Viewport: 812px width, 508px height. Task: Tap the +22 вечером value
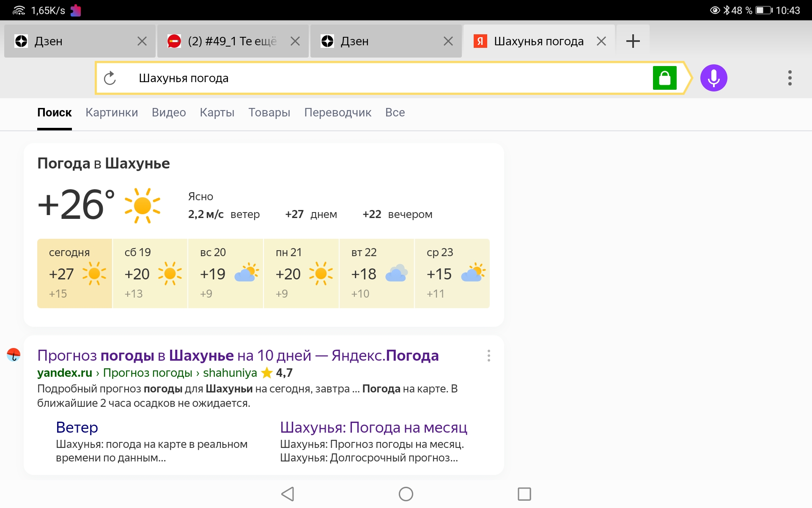pyautogui.click(x=397, y=214)
